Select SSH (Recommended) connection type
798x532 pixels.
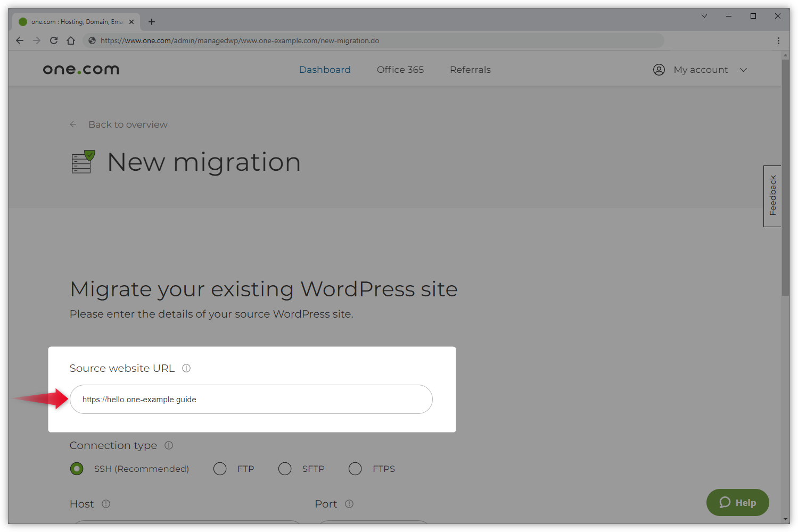click(x=77, y=469)
